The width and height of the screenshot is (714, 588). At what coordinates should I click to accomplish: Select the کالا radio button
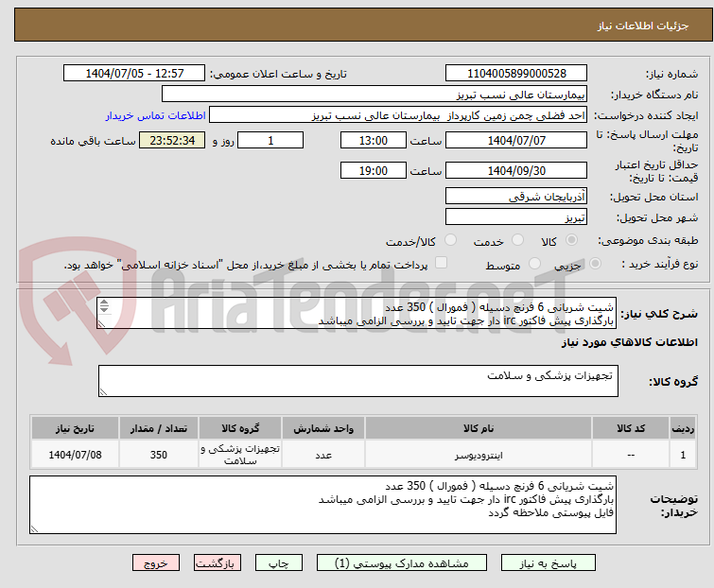point(571,240)
